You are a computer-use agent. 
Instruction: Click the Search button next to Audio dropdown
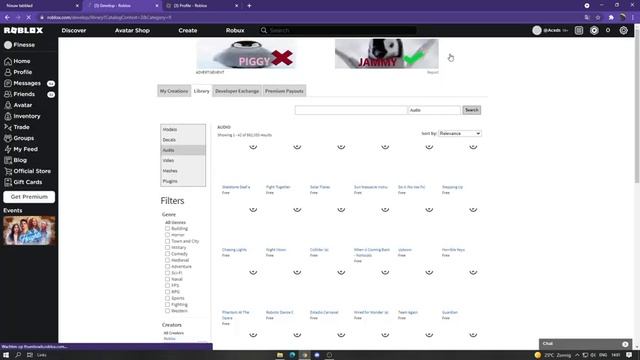[471, 110]
